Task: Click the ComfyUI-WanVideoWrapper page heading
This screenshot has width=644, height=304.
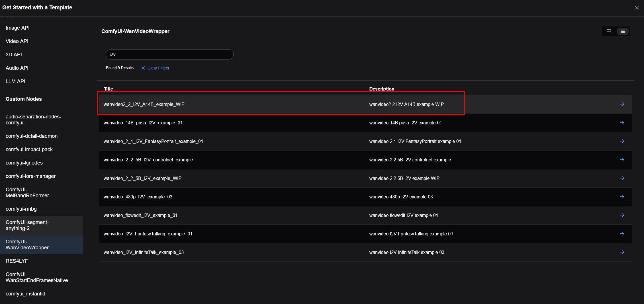Action: pyautogui.click(x=135, y=31)
